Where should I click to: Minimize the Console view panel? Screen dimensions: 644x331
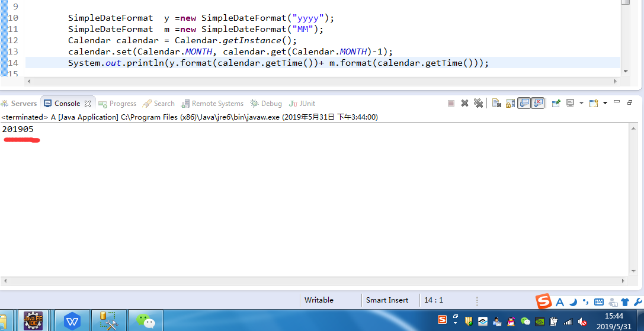(x=617, y=102)
